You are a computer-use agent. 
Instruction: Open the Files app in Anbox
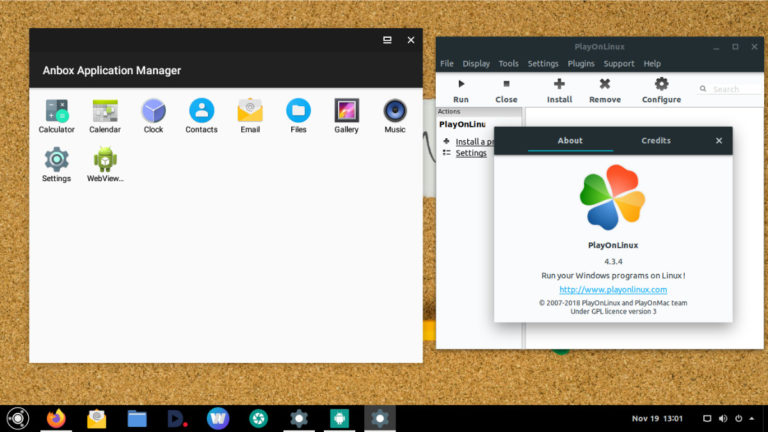pyautogui.click(x=298, y=116)
